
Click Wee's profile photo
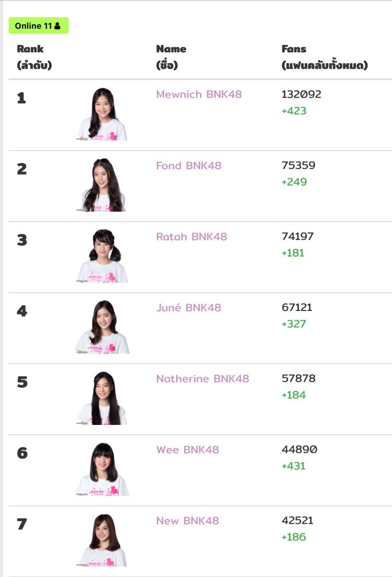tap(102, 469)
